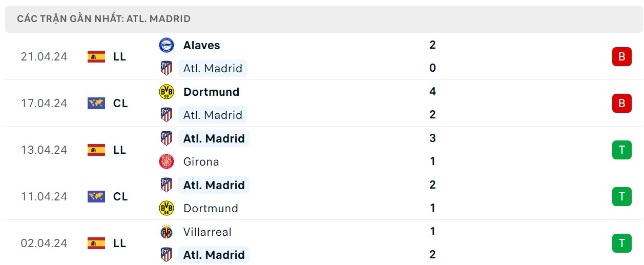Click red B result badge for Dortmund match

click(621, 103)
